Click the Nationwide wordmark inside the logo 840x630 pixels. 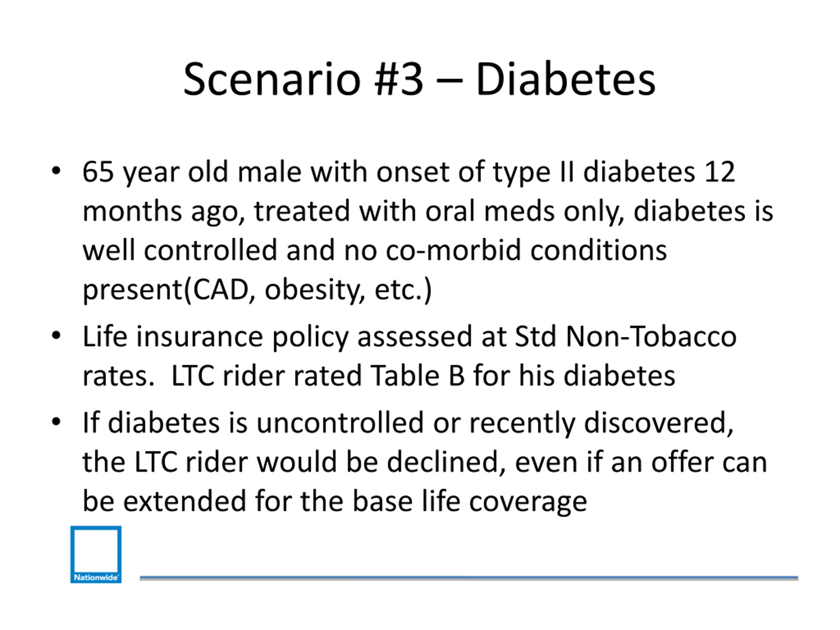[x=96, y=577]
